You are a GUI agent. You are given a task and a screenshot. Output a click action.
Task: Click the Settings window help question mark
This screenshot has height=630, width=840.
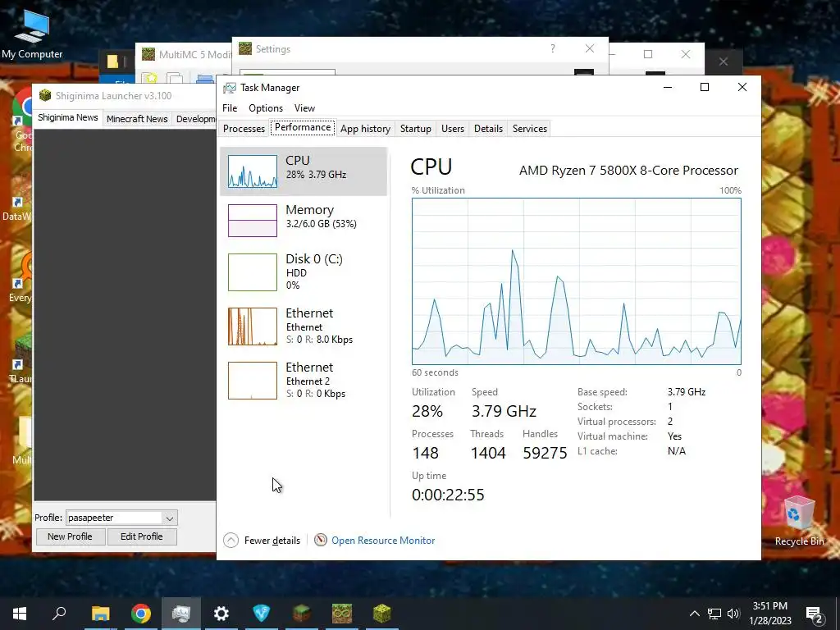(553, 48)
